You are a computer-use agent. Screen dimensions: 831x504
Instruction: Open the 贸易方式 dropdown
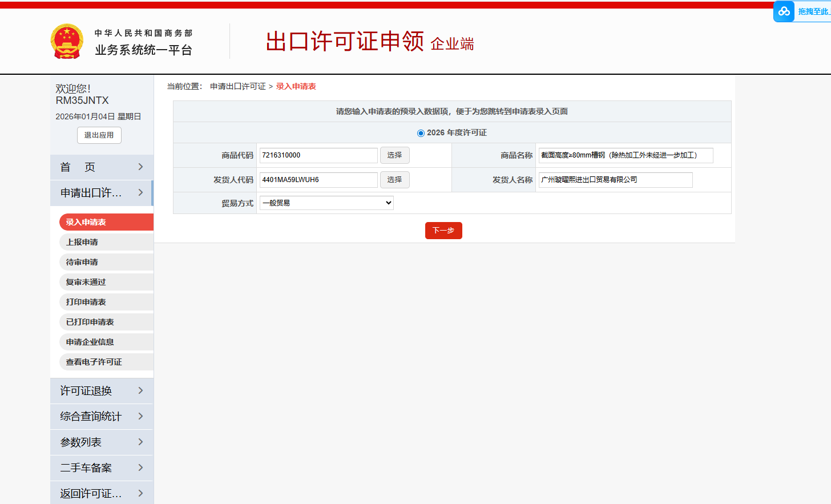[x=326, y=203]
